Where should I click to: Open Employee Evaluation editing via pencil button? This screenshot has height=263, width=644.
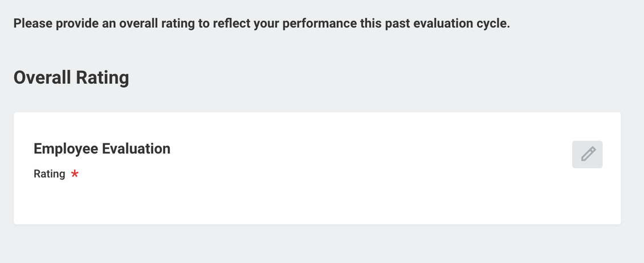point(588,155)
